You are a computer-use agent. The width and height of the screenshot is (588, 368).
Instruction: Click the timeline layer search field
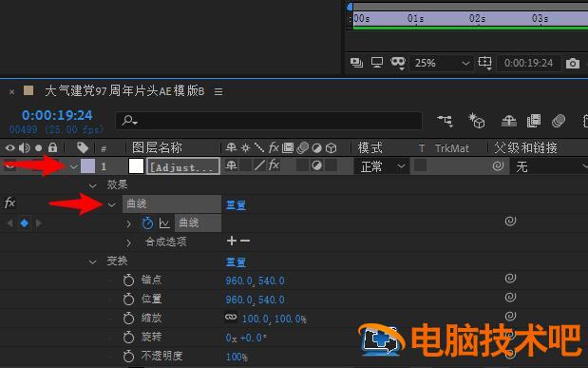pyautogui.click(x=269, y=121)
